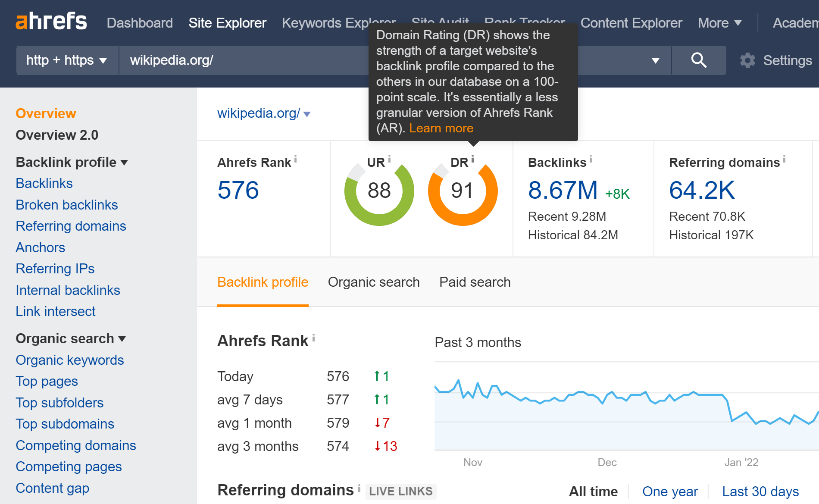Open Competing domains sidebar link

click(x=76, y=445)
